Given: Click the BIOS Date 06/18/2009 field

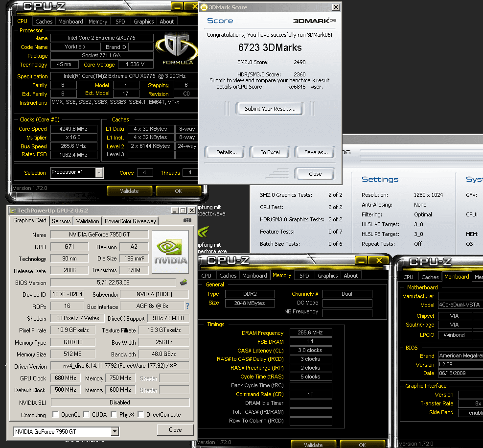Looking at the screenshot, I should pyautogui.click(x=460, y=373).
